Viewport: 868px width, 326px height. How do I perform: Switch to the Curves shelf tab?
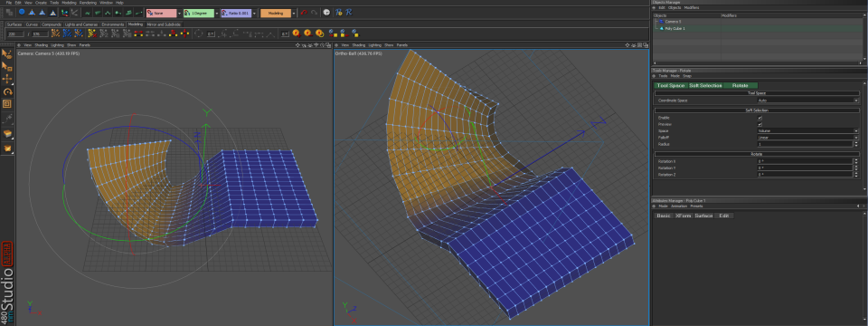[32, 24]
